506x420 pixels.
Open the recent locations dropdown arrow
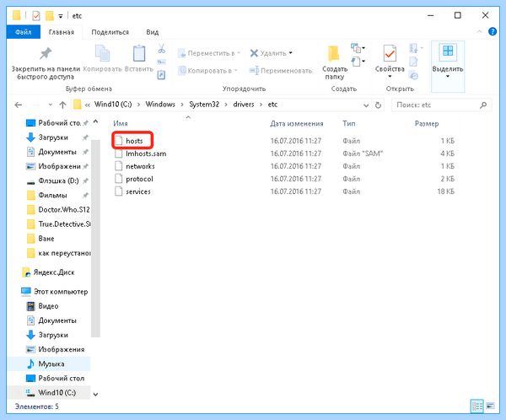[50, 105]
